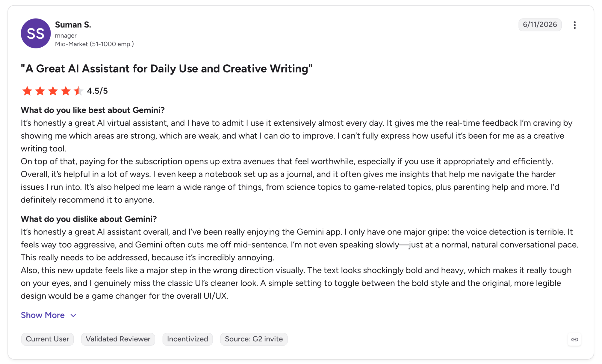Click the first rating star
The height and width of the screenshot is (364, 602).
tap(27, 91)
